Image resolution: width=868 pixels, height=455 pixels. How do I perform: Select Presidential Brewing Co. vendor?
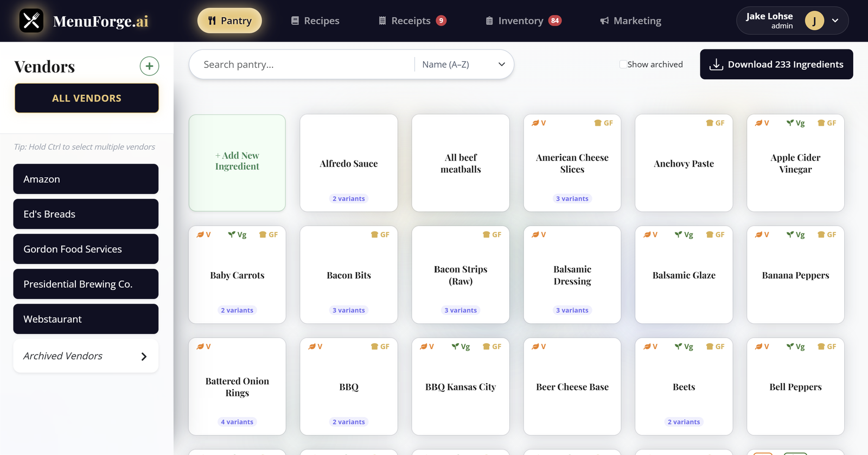86,284
